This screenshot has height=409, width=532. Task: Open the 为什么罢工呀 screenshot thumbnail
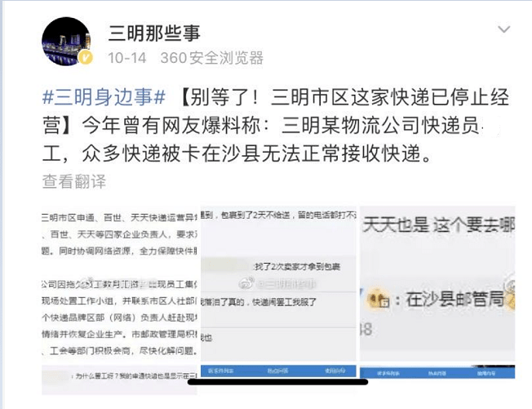click(119, 380)
